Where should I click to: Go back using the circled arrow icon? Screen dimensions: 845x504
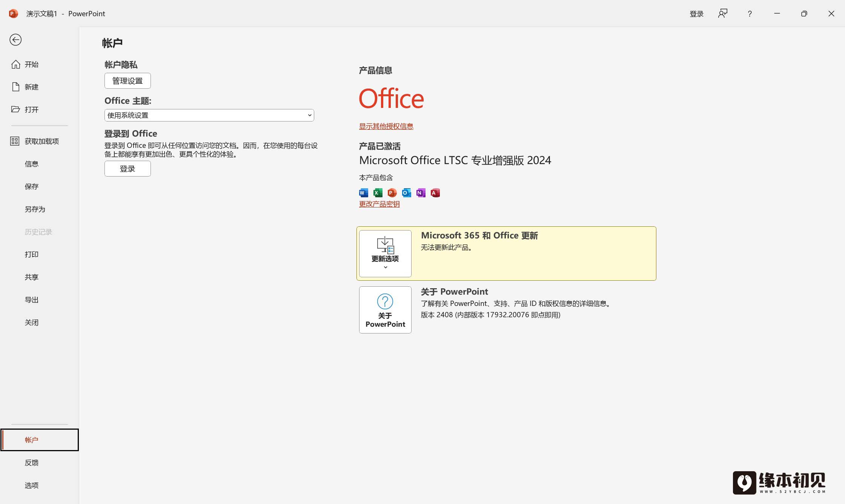click(15, 40)
